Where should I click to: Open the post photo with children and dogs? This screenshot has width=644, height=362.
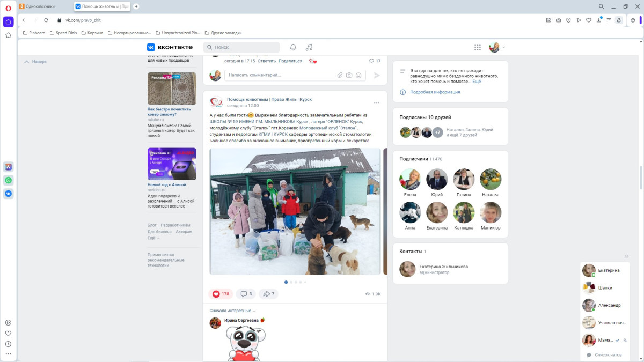[295, 212]
